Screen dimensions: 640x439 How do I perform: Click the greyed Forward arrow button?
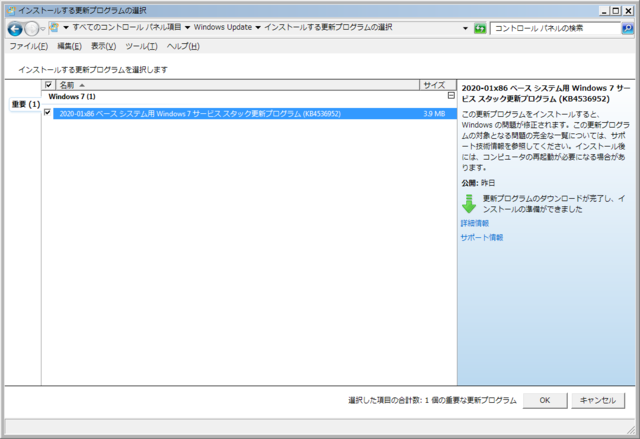pyautogui.click(x=31, y=29)
